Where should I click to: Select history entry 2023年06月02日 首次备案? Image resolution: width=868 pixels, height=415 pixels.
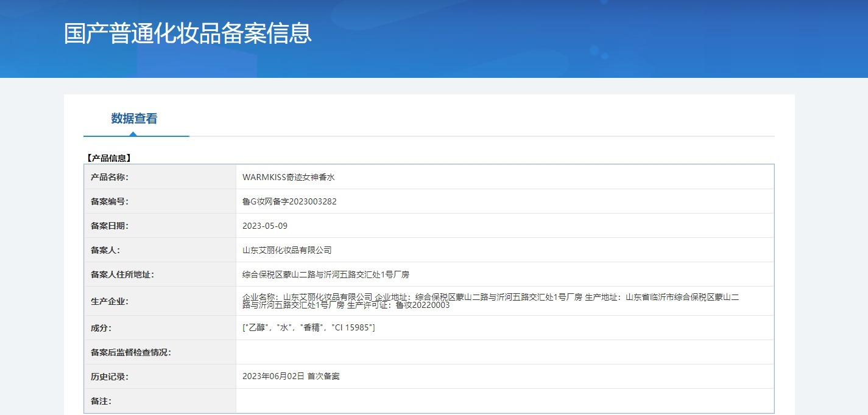pos(291,377)
